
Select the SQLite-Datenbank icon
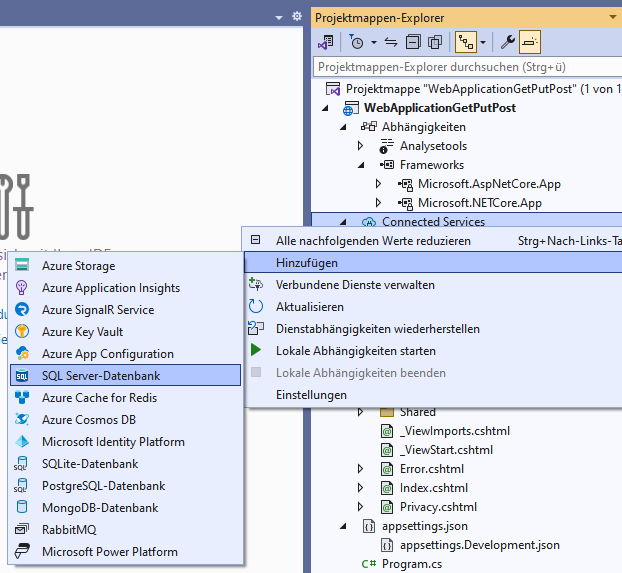click(x=21, y=463)
